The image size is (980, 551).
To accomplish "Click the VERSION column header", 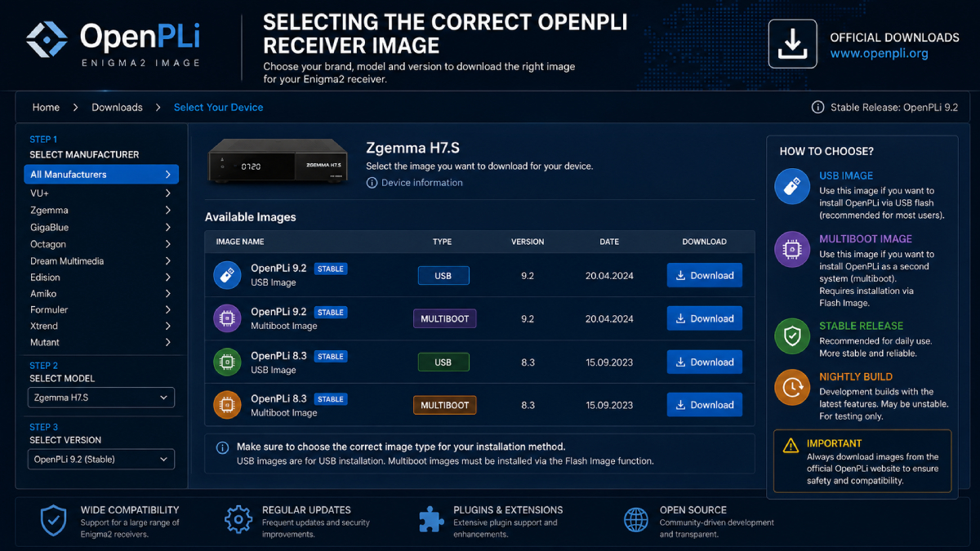I will [x=528, y=242].
